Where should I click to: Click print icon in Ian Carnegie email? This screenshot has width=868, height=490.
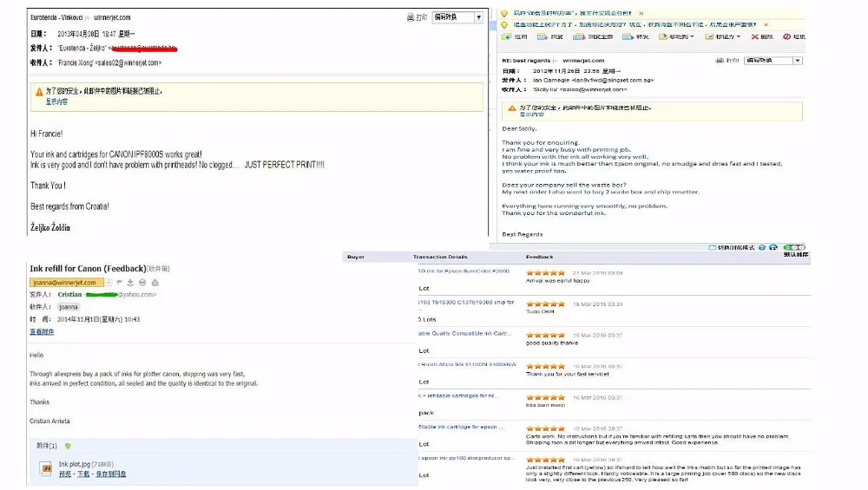720,61
